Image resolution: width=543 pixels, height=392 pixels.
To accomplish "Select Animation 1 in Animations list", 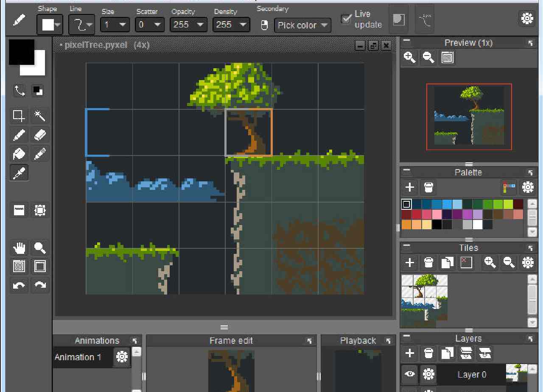I will pos(78,357).
